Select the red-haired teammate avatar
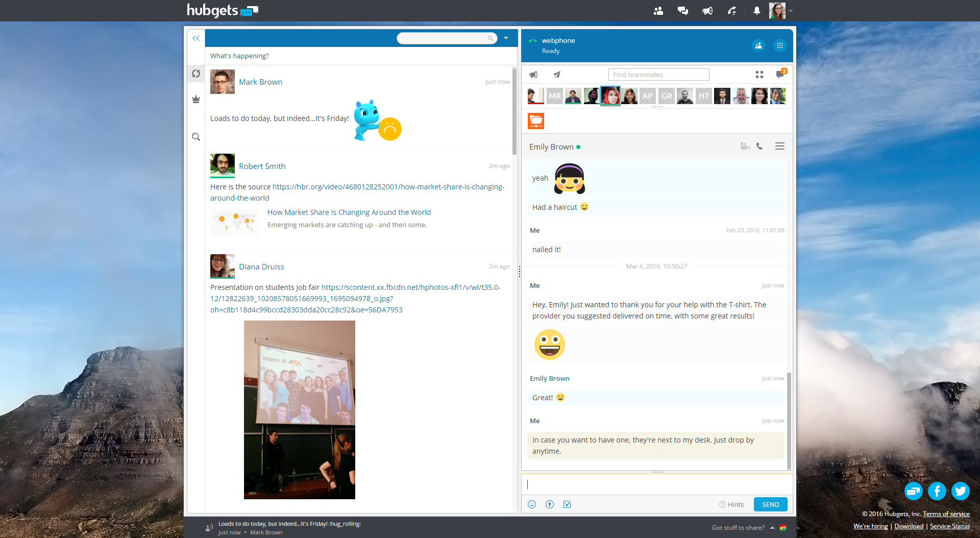The width and height of the screenshot is (980, 538). click(610, 96)
